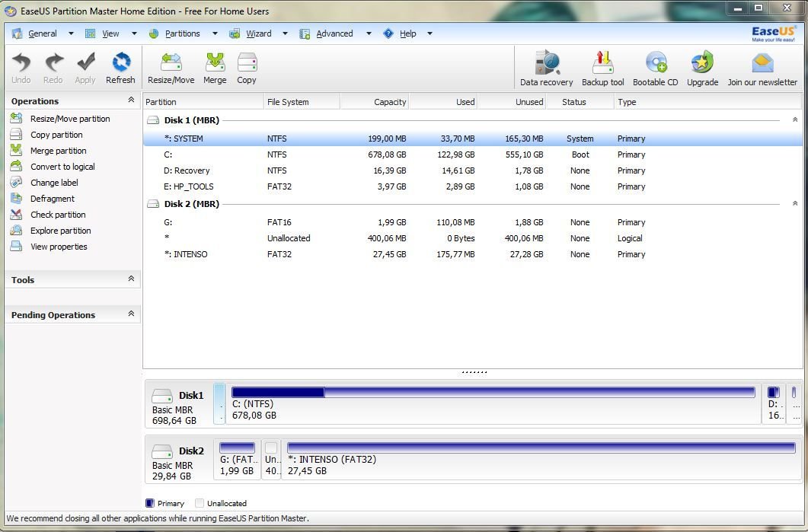This screenshot has width=808, height=532.
Task: Click the Advanced menu icon
Action: [x=305, y=33]
